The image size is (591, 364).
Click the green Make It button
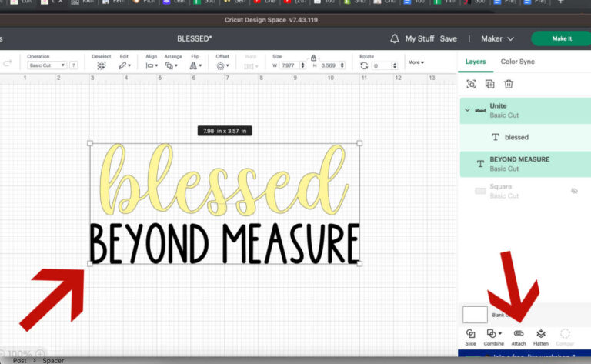click(561, 38)
